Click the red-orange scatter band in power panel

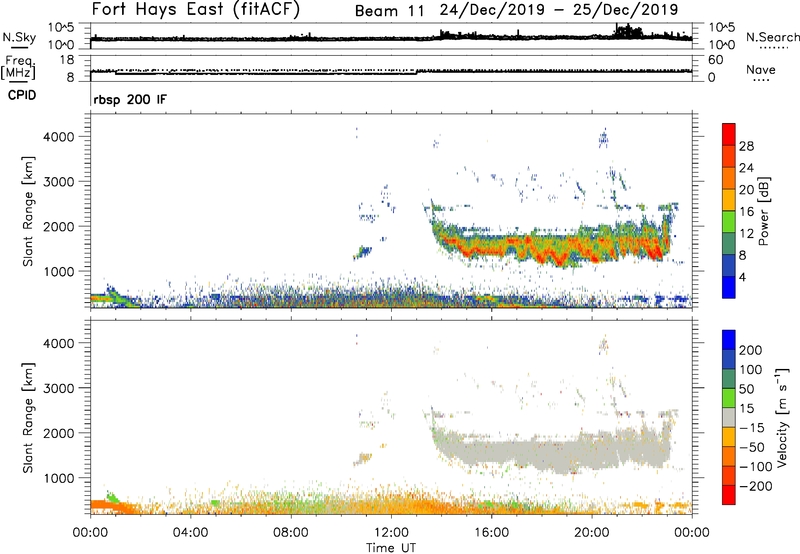(551, 247)
